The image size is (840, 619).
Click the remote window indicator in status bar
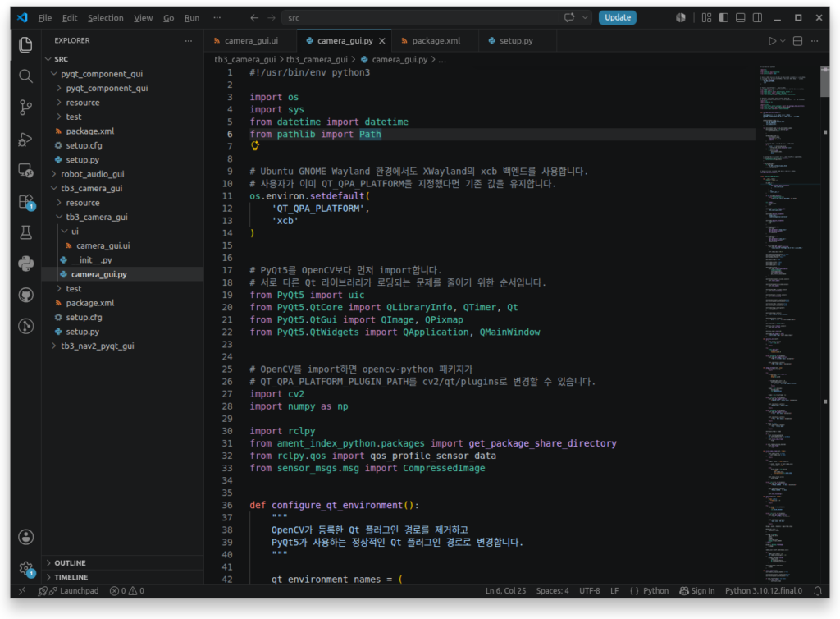click(22, 591)
